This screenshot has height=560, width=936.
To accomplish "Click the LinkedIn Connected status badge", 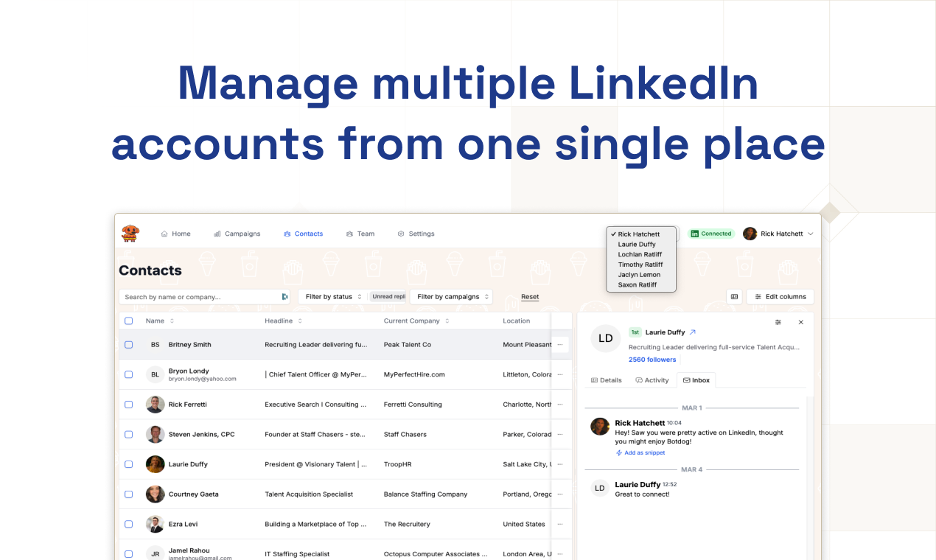I will click(711, 234).
